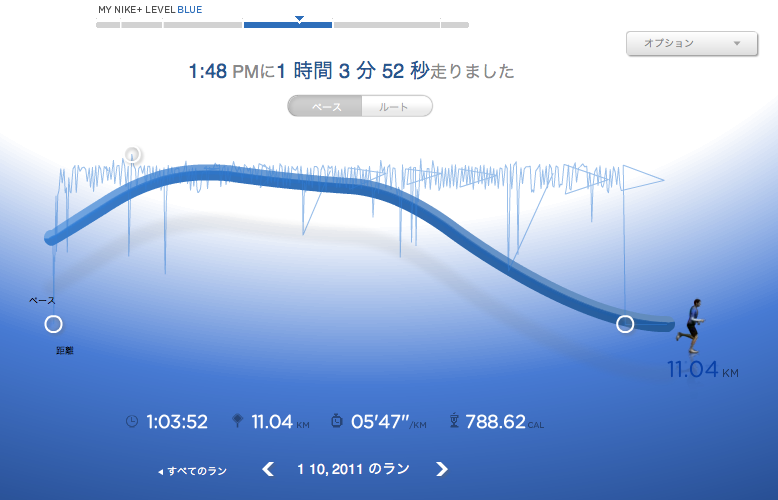The width and height of the screenshot is (778, 500).
Task: Click the 1:03:52 duration value
Action: [x=177, y=422]
